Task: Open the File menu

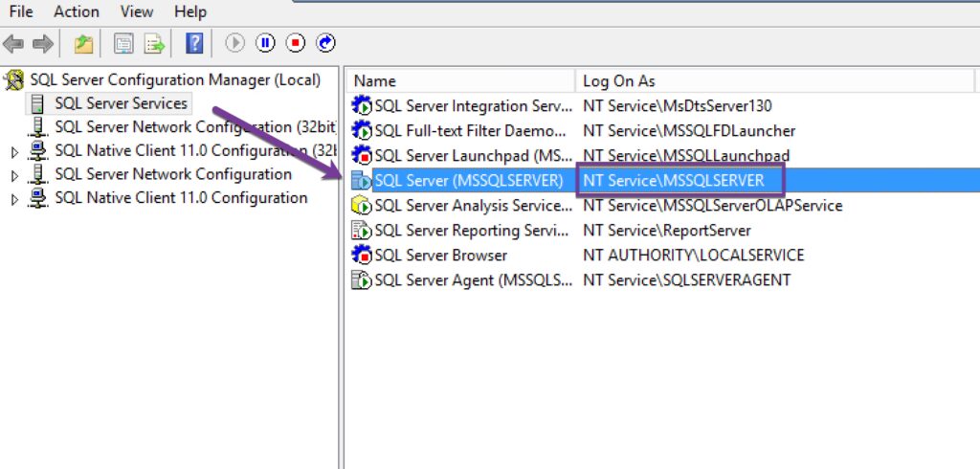Action: pos(21,11)
